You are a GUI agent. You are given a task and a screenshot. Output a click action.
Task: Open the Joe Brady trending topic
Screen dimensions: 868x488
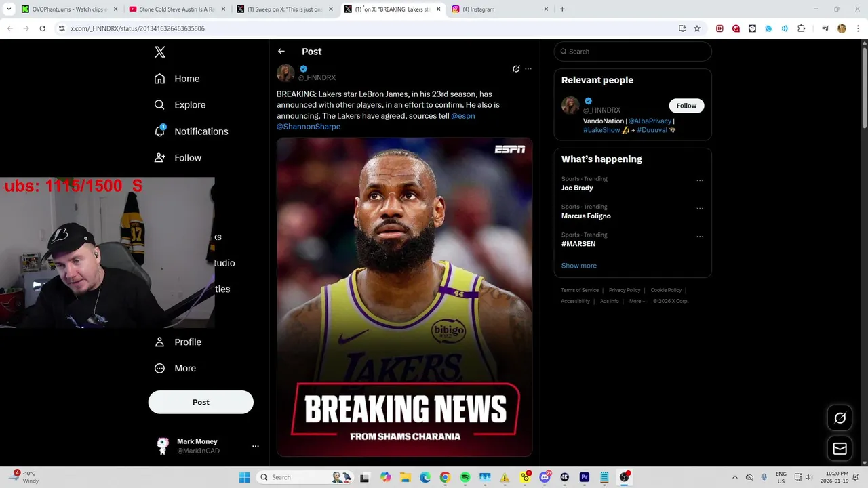[x=577, y=188]
